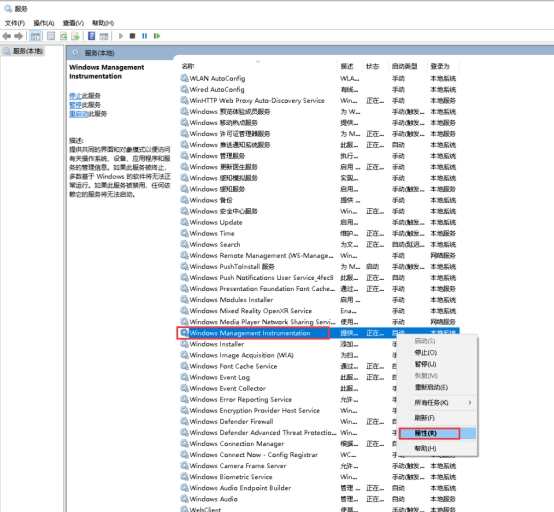Screen dimensions: 554x512
Task: Click gear icon of Windows Defender Firewall service
Action: tap(184, 421)
